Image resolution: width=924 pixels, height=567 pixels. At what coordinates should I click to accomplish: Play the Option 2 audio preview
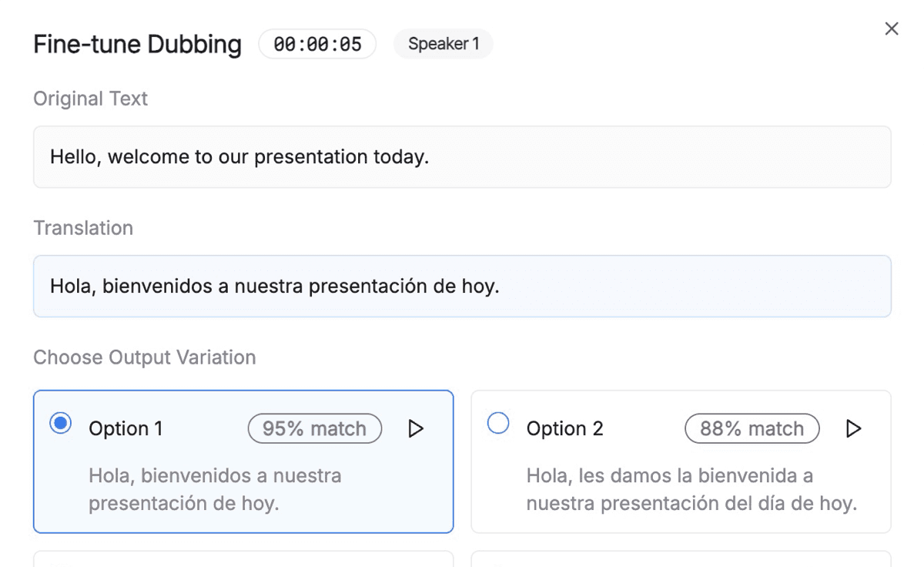click(x=853, y=428)
